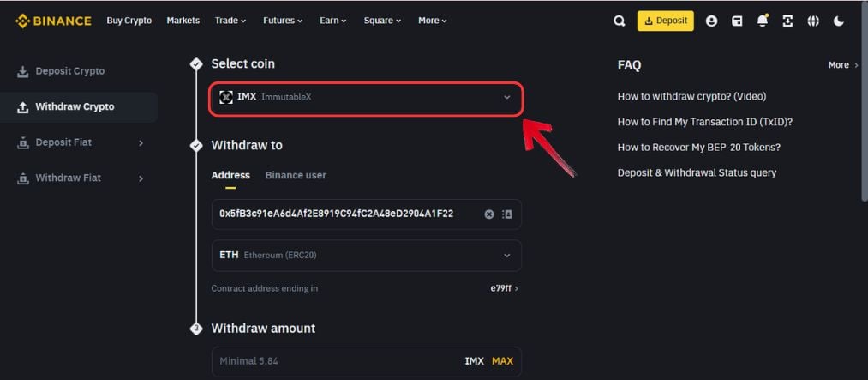Viewport: 868px width, 380px height.
Task: Click the Binance logo
Action: click(53, 21)
